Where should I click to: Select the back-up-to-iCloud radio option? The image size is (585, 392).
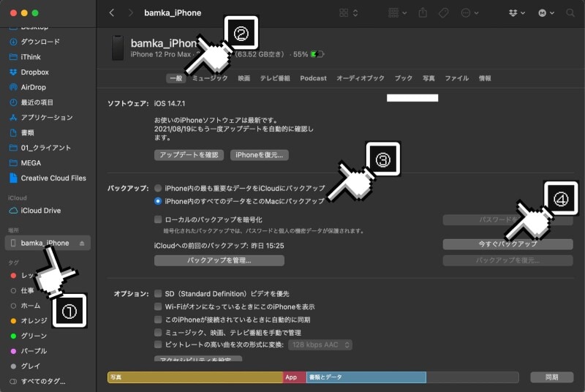158,188
